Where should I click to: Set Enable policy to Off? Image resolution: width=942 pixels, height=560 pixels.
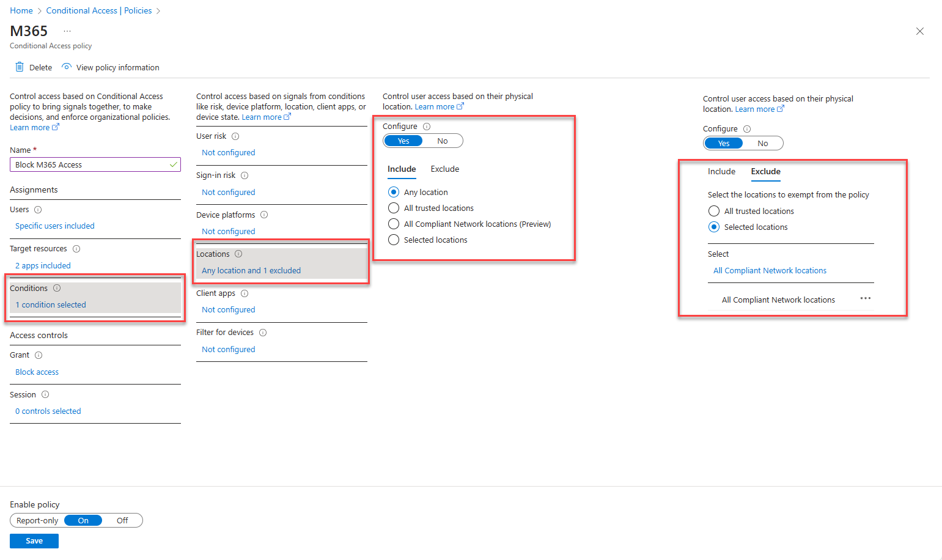122,521
